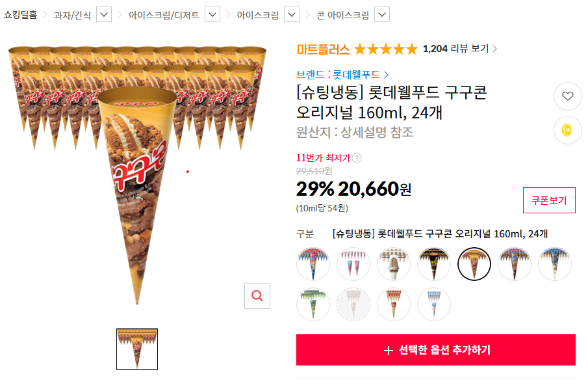Open the magnifier image zoom
The image size is (588, 385).
pyautogui.click(x=257, y=296)
